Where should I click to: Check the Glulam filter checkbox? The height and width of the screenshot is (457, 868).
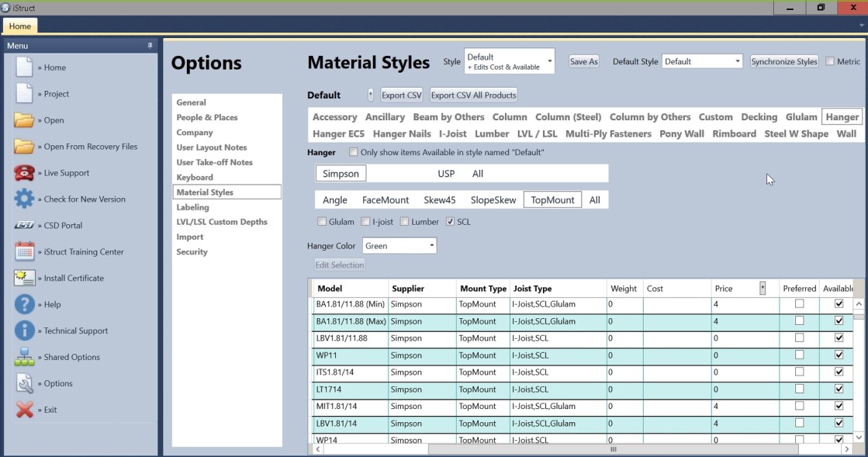(x=322, y=222)
